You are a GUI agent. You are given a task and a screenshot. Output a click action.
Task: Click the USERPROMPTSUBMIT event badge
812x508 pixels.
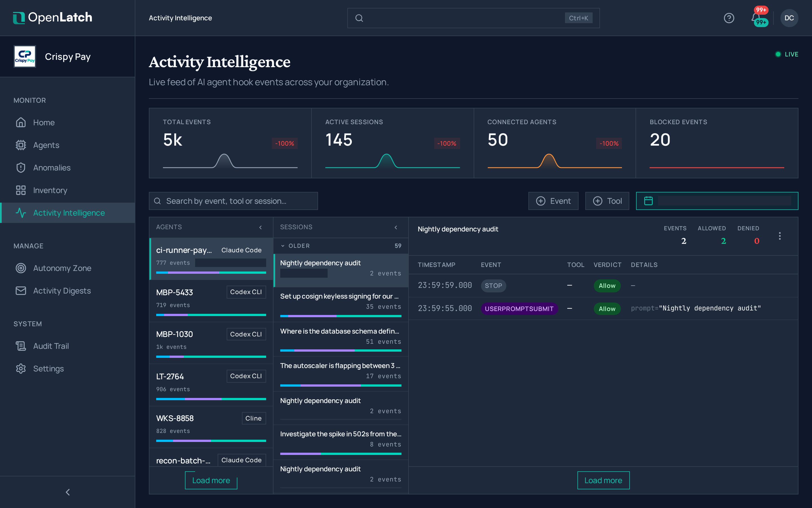click(x=519, y=309)
